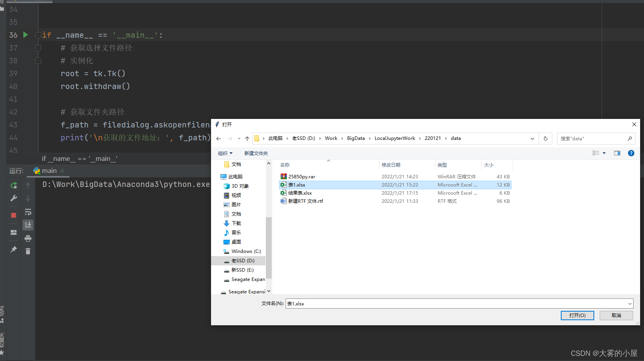The width and height of the screenshot is (644, 361).
Task: Go up one folder level in dialog
Action: pos(247,138)
